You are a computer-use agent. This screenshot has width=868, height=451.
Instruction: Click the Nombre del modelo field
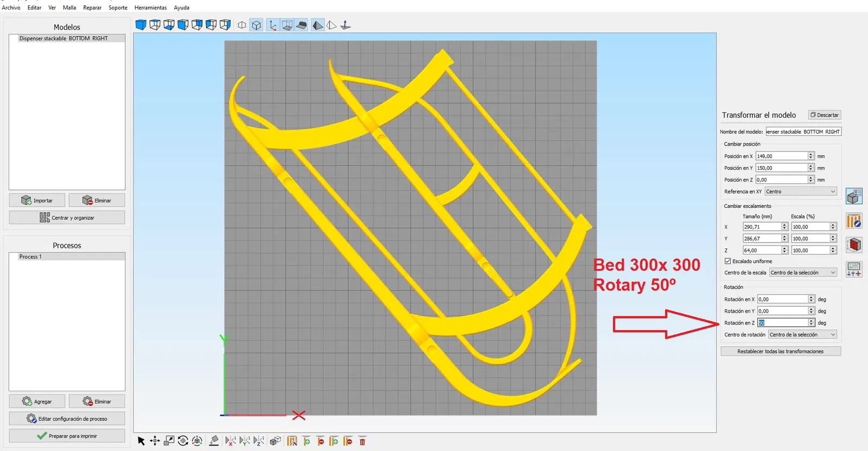click(x=803, y=131)
